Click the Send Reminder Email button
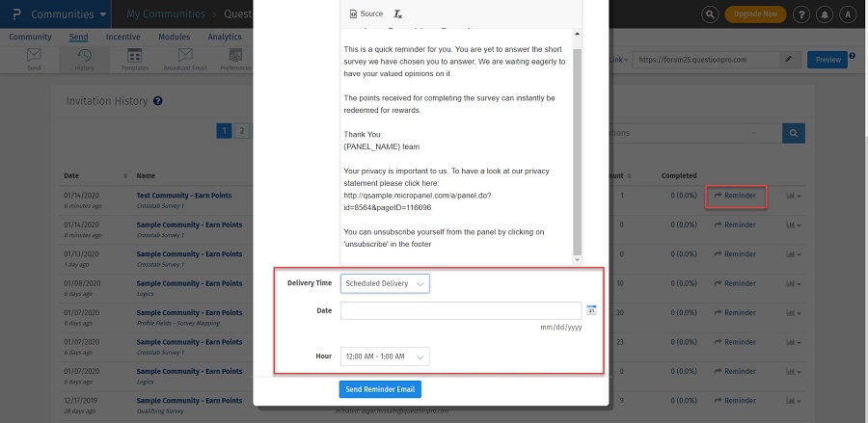868x423 pixels. click(380, 389)
